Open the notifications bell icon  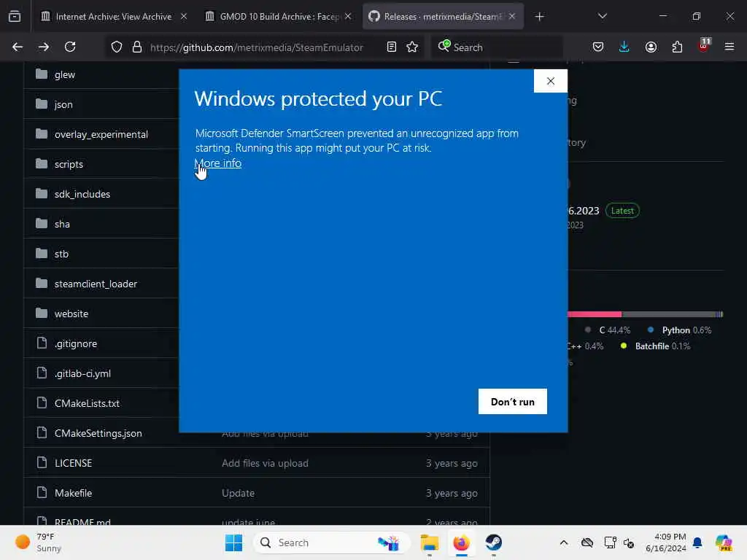(697, 542)
